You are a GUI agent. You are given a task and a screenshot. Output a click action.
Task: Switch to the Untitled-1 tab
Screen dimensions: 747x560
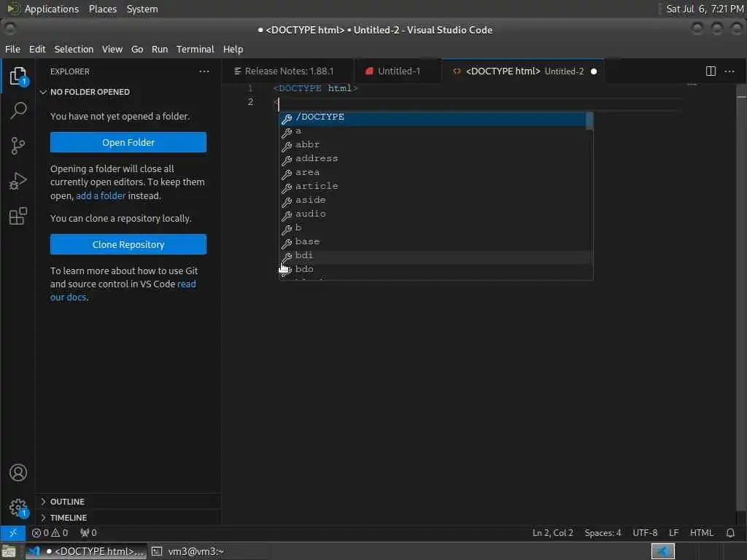coord(398,71)
